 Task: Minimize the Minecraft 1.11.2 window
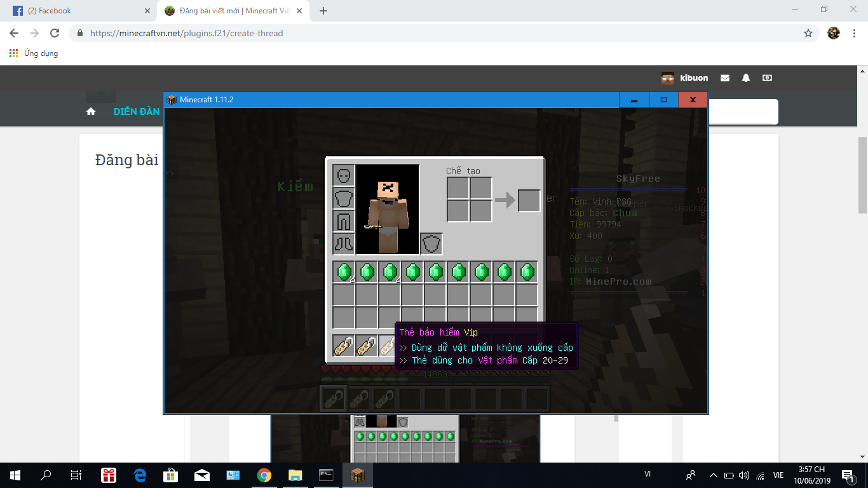634,100
